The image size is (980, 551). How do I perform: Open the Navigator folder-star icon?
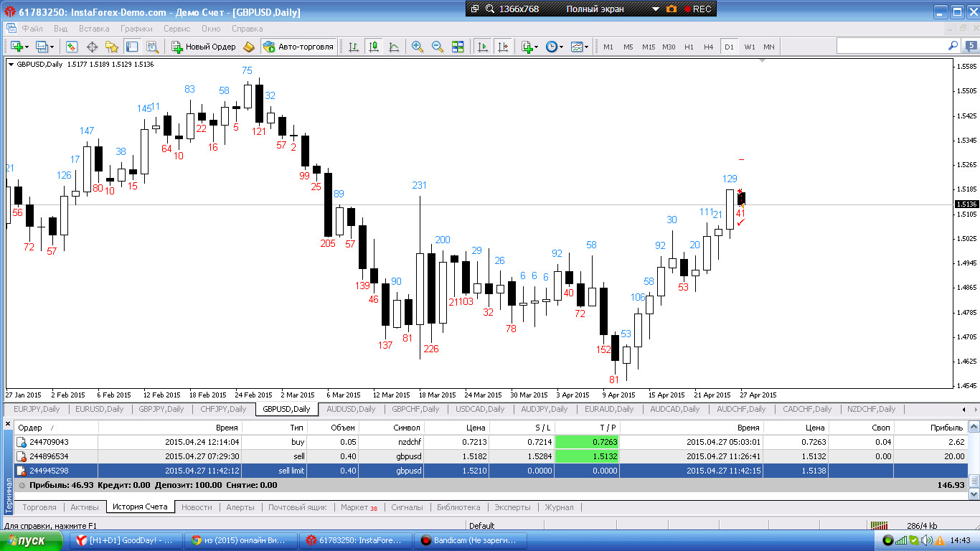point(112,47)
